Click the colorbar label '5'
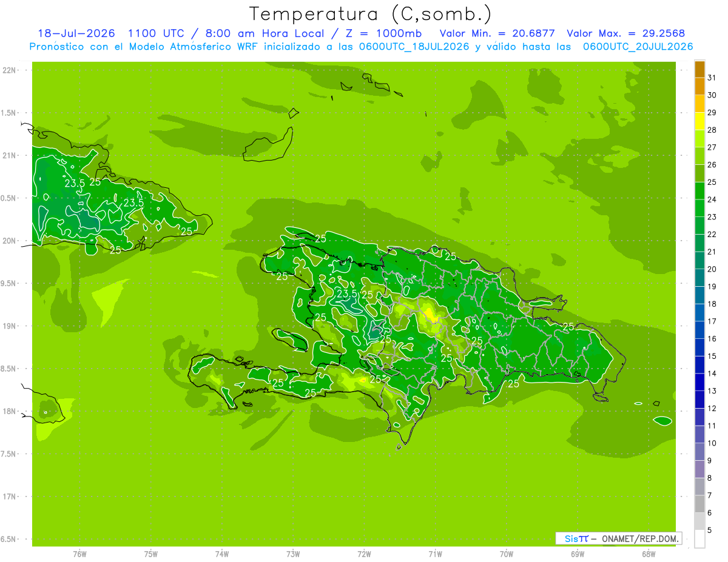728x562 pixels. click(x=710, y=530)
